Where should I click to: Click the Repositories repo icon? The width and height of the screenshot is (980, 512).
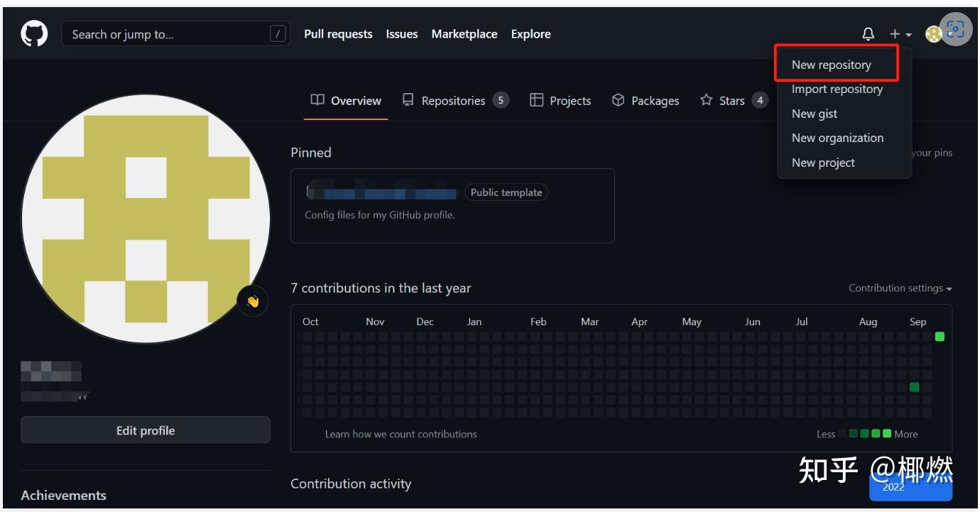[x=407, y=100]
